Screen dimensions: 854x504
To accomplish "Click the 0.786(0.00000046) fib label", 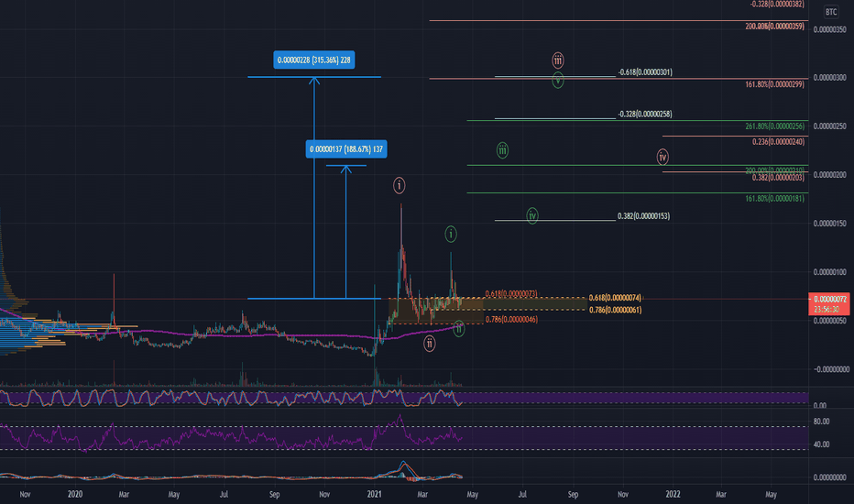I will pyautogui.click(x=511, y=319).
